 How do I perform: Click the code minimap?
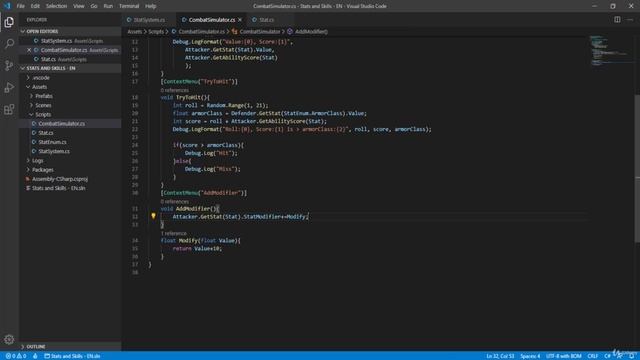(611, 51)
